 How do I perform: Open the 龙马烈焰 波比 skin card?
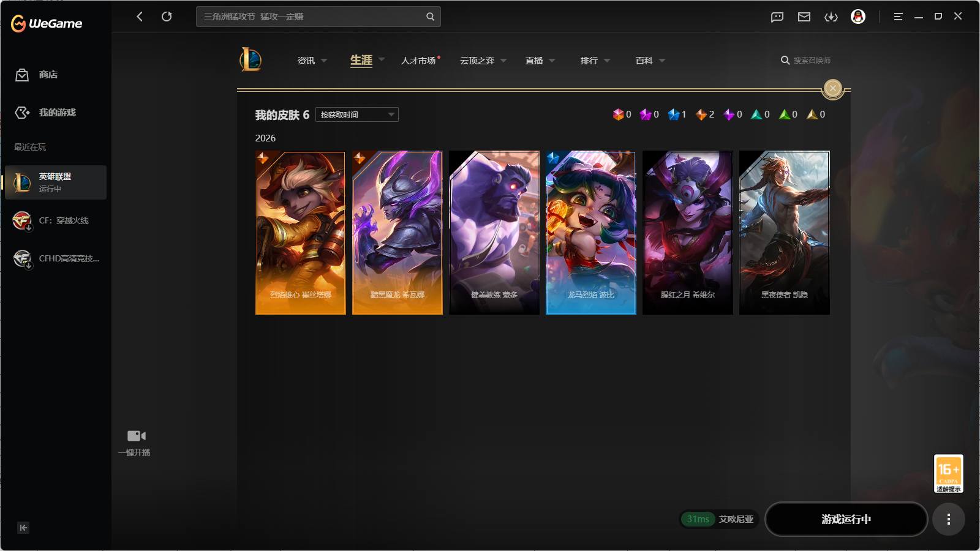click(591, 233)
